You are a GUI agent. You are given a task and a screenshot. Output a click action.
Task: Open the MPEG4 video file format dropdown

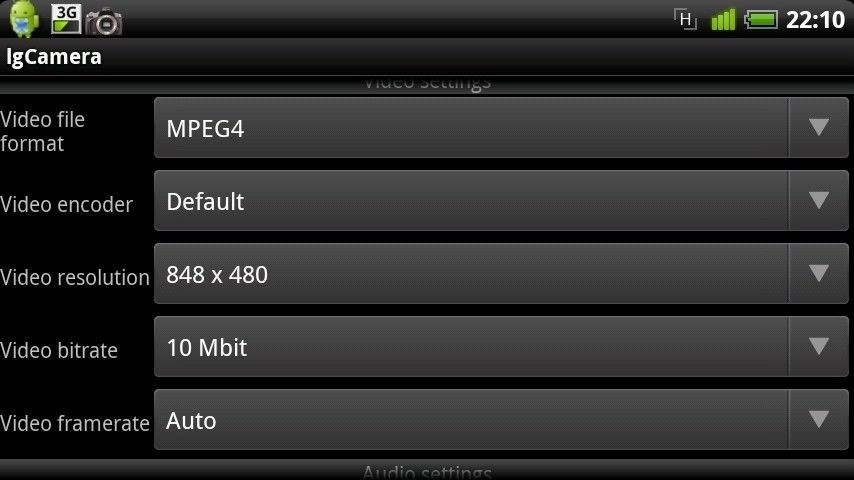tap(501, 128)
